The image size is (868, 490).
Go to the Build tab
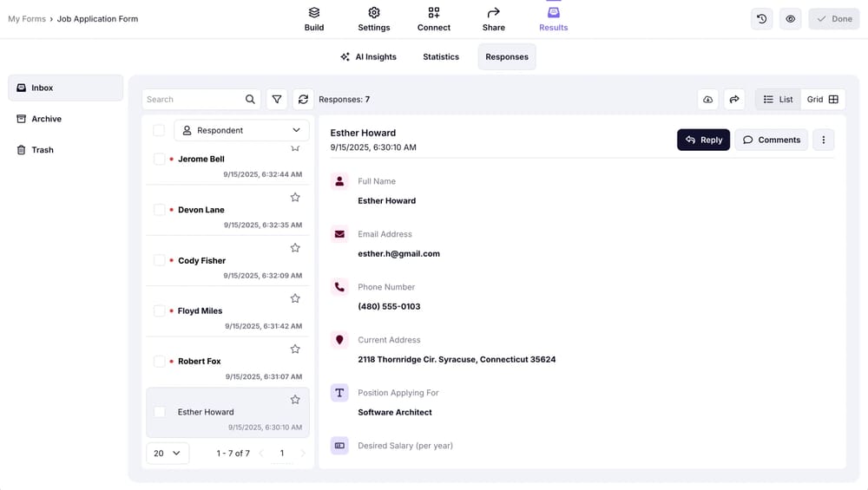pos(314,19)
